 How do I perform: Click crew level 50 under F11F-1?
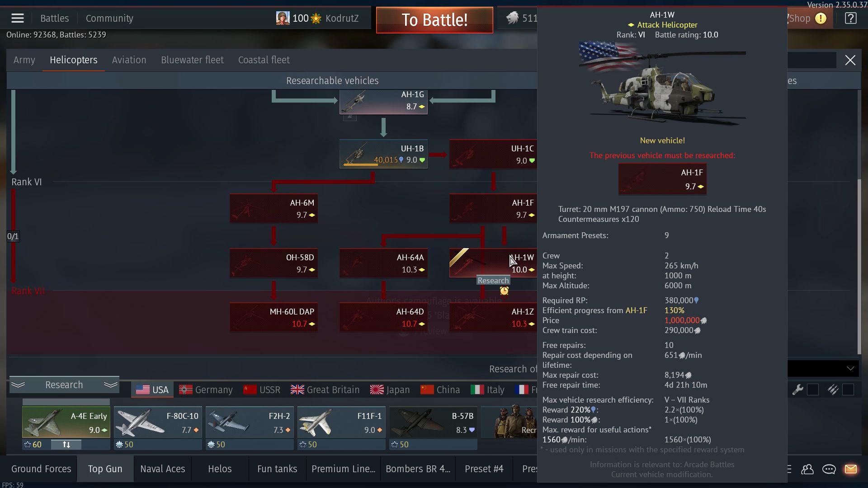pyautogui.click(x=308, y=445)
